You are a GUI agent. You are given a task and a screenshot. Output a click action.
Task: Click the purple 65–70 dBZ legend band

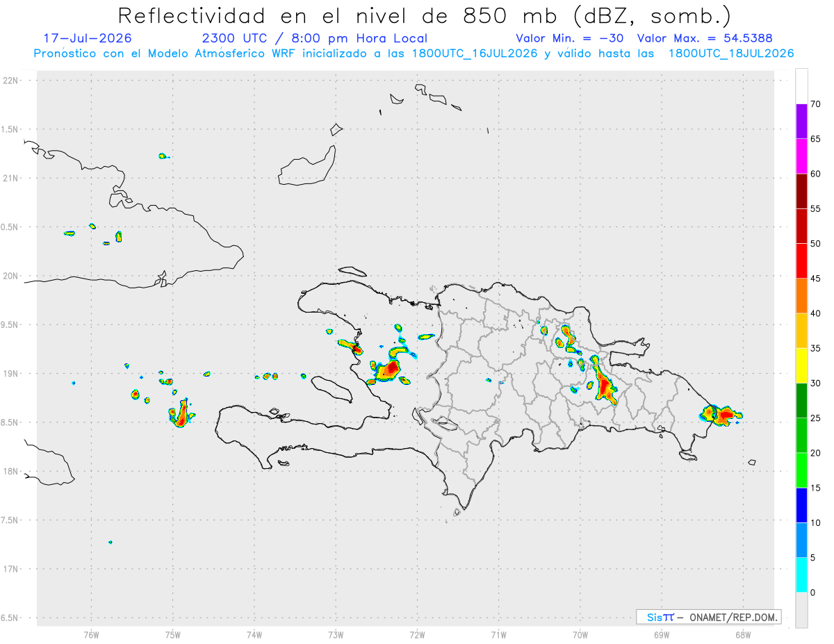(801, 122)
